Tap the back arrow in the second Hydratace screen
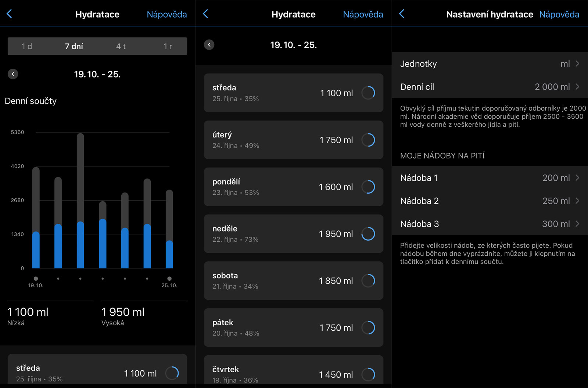This screenshot has height=388, width=588. [205, 14]
